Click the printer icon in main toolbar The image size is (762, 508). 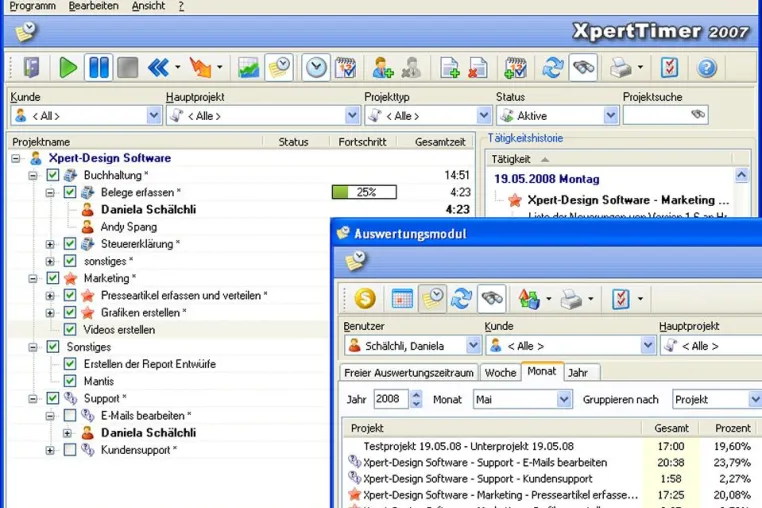coord(621,68)
